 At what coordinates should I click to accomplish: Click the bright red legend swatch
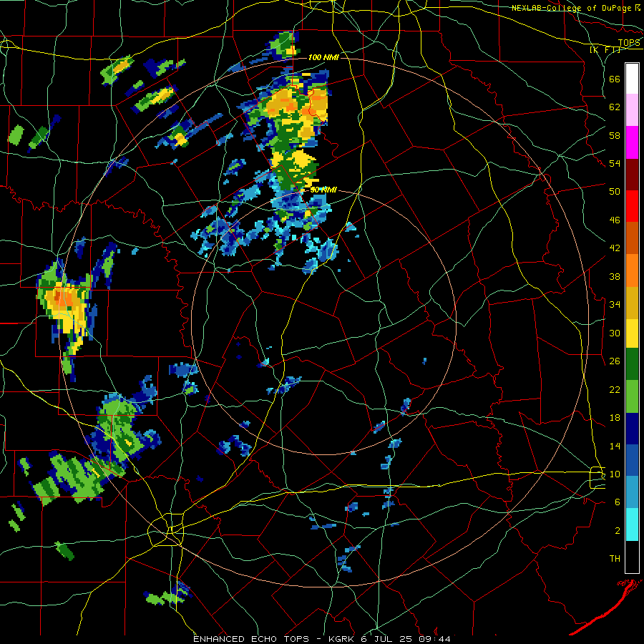click(632, 206)
